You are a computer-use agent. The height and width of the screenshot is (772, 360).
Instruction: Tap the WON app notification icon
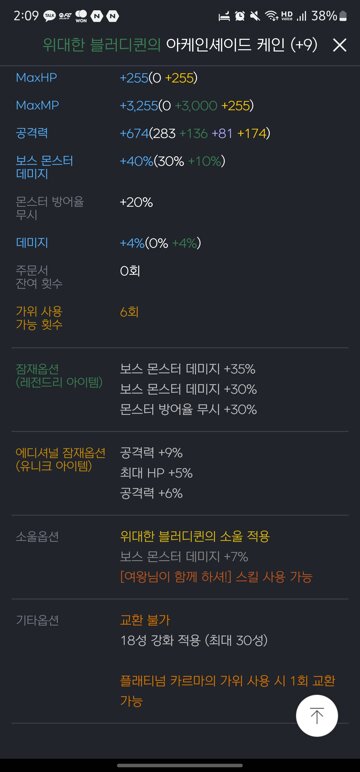pos(81,17)
